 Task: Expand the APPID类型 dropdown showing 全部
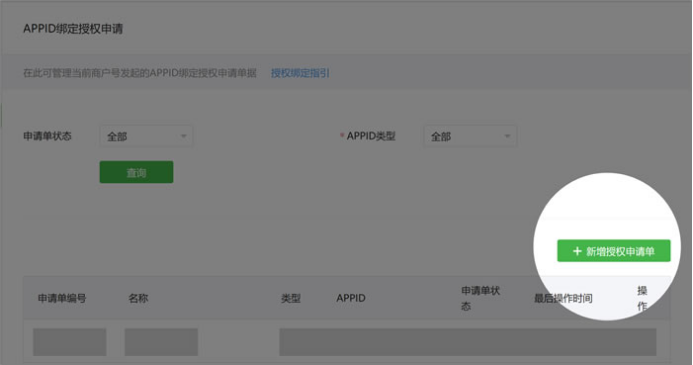470,136
